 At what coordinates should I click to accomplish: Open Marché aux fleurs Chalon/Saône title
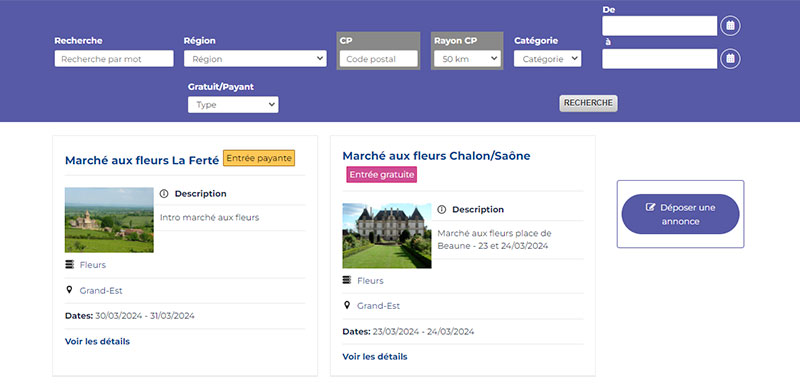tap(436, 156)
